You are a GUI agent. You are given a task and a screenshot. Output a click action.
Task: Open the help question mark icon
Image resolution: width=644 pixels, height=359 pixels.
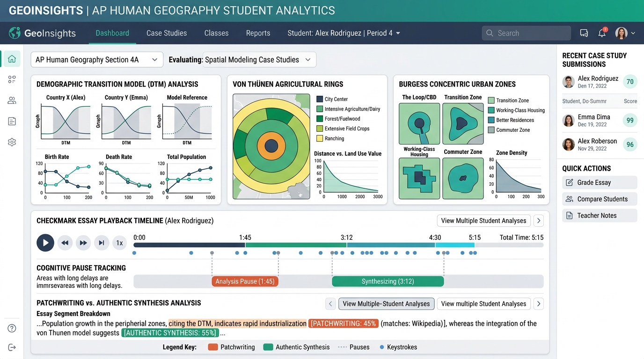click(x=12, y=328)
